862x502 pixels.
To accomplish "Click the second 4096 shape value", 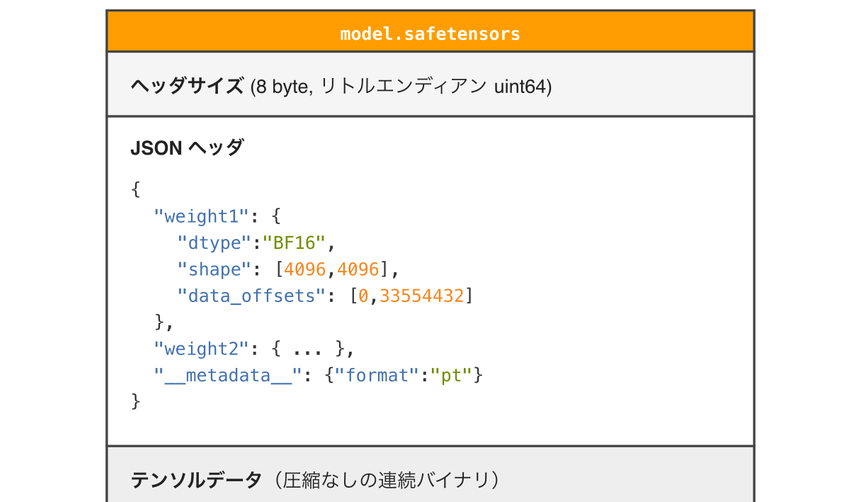I will 358,269.
